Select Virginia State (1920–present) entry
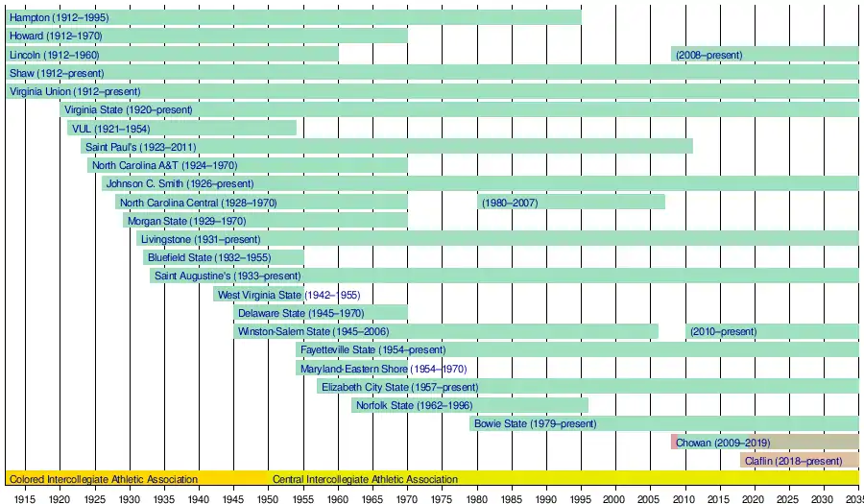This screenshot has height=504, width=864. (129, 110)
